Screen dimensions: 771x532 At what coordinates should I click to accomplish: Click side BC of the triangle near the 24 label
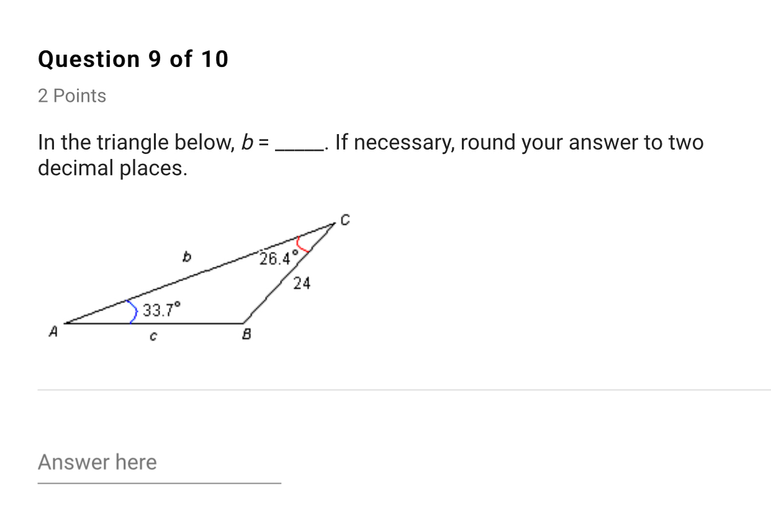coord(287,274)
